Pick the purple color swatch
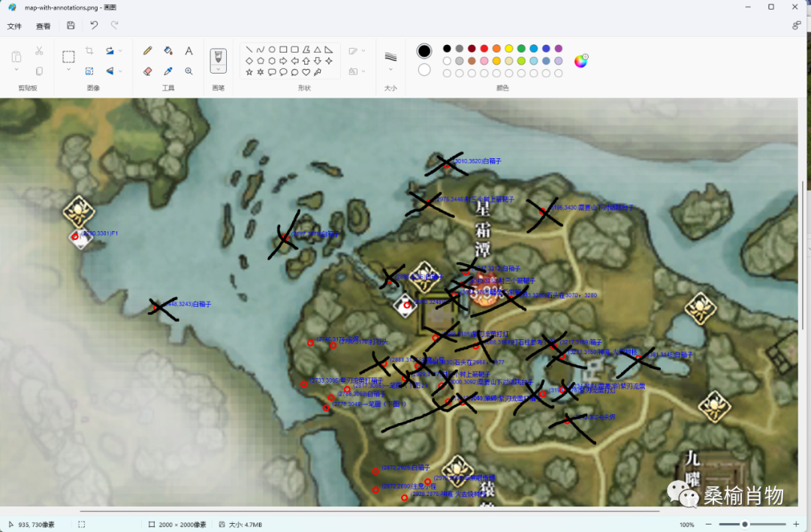811x532 pixels. (559, 49)
